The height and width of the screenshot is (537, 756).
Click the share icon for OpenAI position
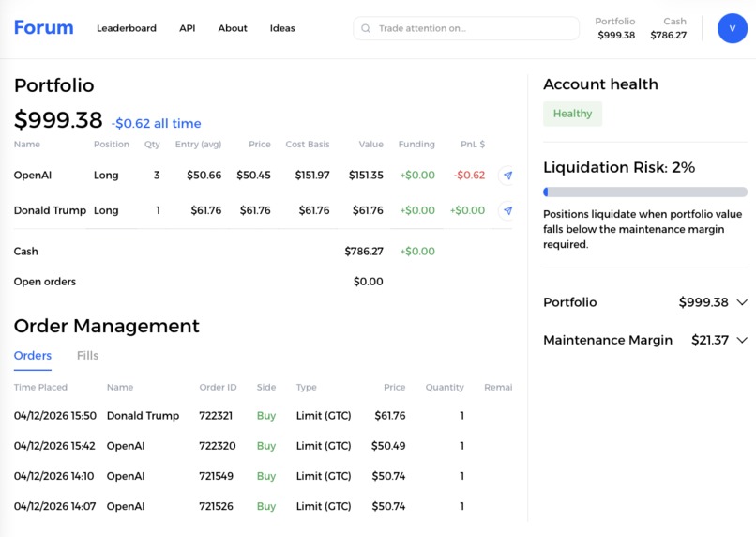tap(507, 176)
